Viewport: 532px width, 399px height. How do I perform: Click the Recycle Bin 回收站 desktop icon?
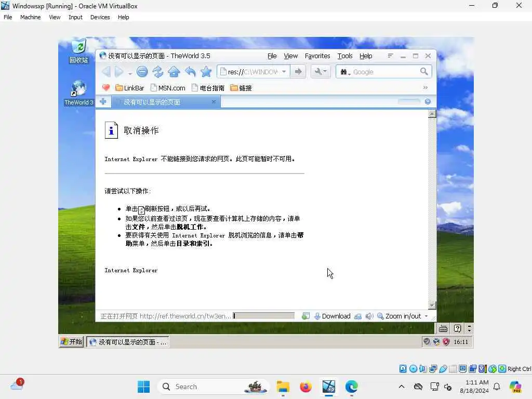click(79, 51)
